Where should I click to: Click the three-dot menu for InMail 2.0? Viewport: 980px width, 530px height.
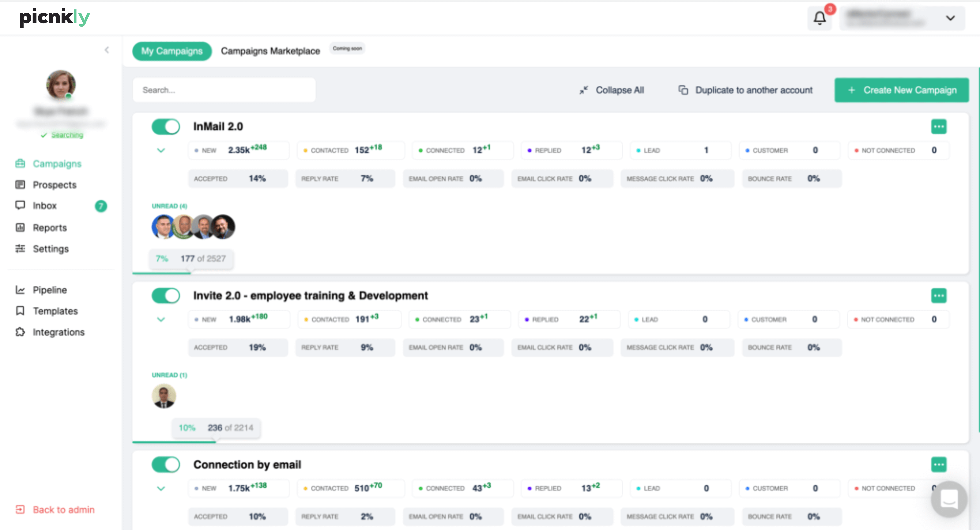[x=939, y=127]
